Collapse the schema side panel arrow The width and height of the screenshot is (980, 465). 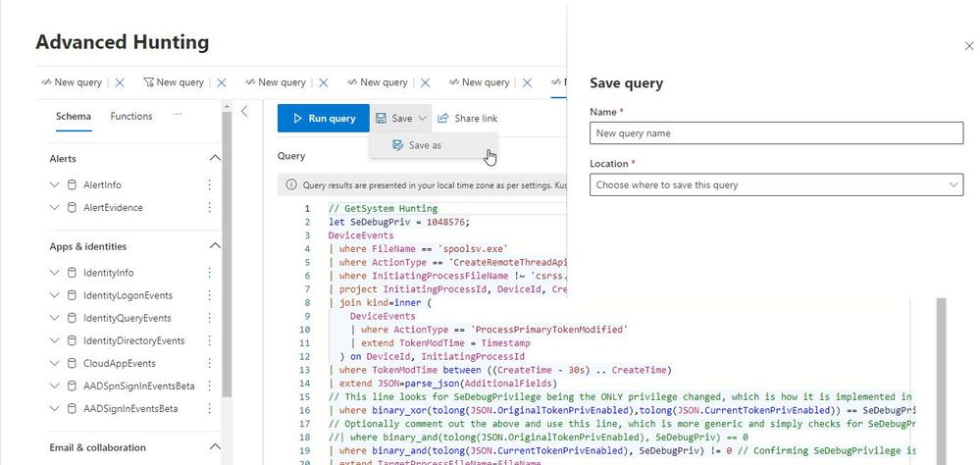click(x=244, y=111)
